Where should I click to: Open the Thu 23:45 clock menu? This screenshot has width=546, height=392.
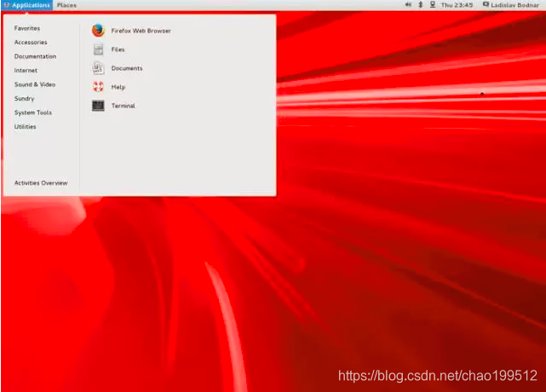(x=457, y=5)
